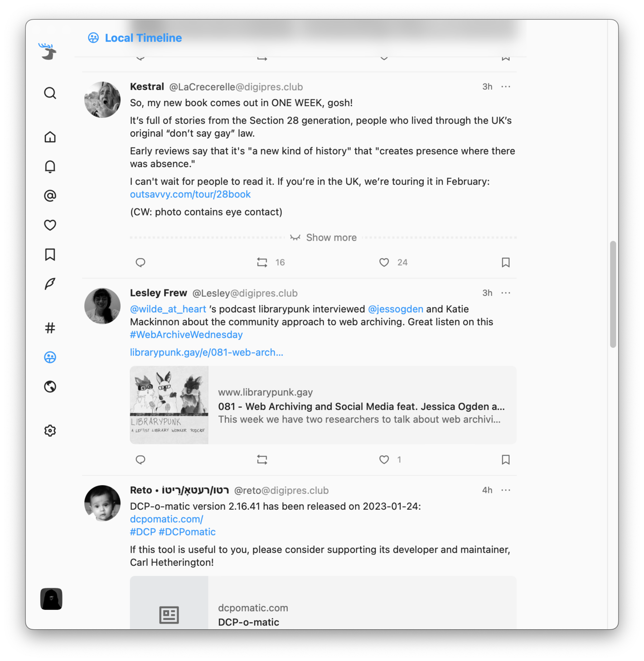Open Favorites via the heart sidebar icon
644x661 pixels.
pyautogui.click(x=50, y=225)
